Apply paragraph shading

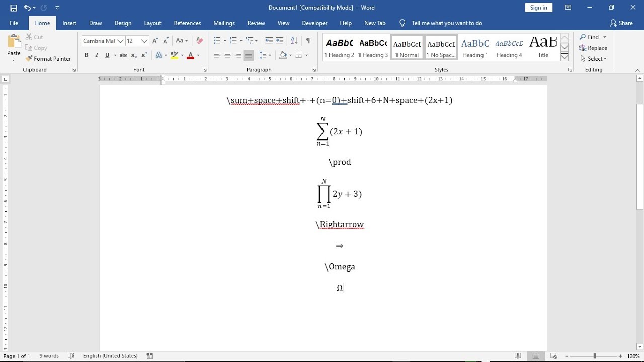[x=283, y=55]
